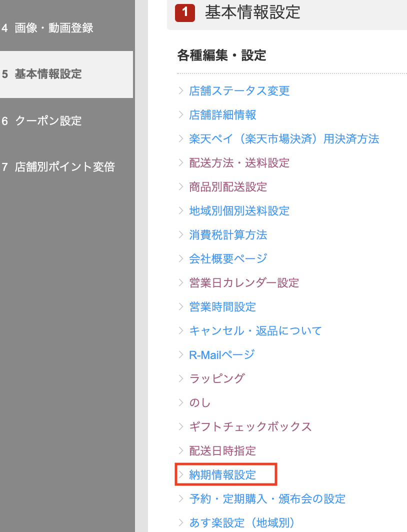Open 楽天ペイ（楽天市場決済）用決済方法 link
The height and width of the screenshot is (532, 407).
(284, 139)
